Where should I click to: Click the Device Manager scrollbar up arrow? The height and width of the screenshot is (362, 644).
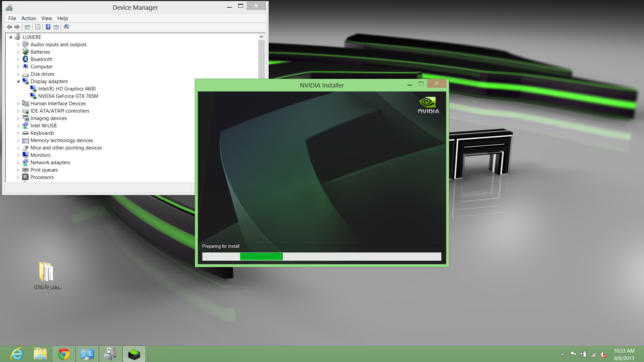pyautogui.click(x=261, y=37)
